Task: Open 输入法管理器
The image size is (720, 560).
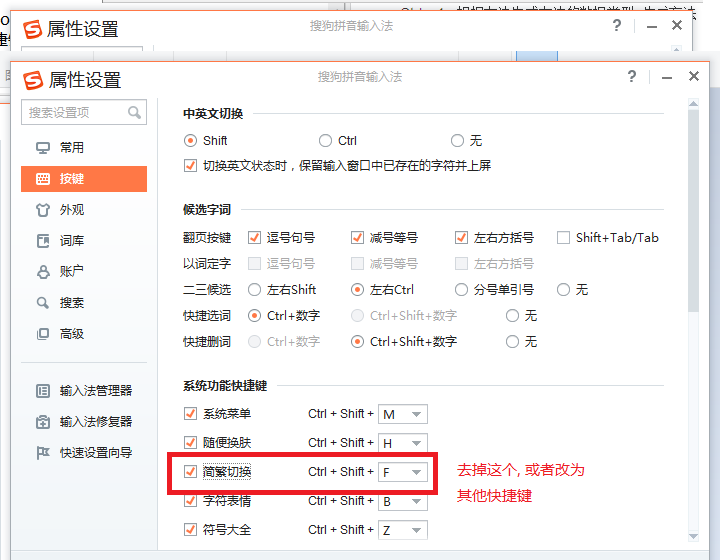Action: tap(84, 391)
